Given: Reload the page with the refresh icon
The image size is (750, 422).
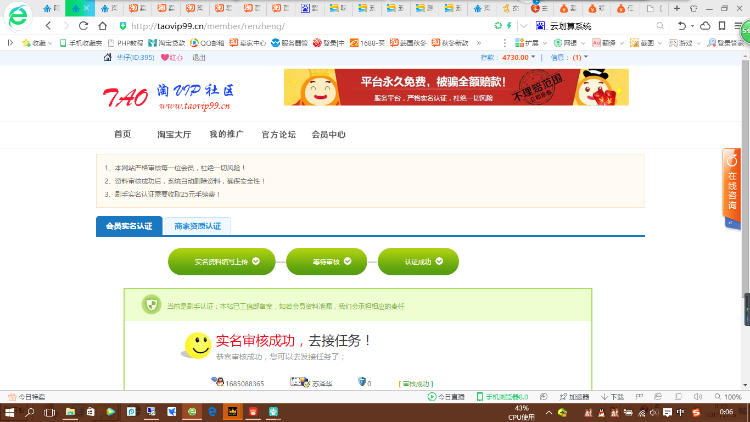Looking at the screenshot, I should point(83,26).
